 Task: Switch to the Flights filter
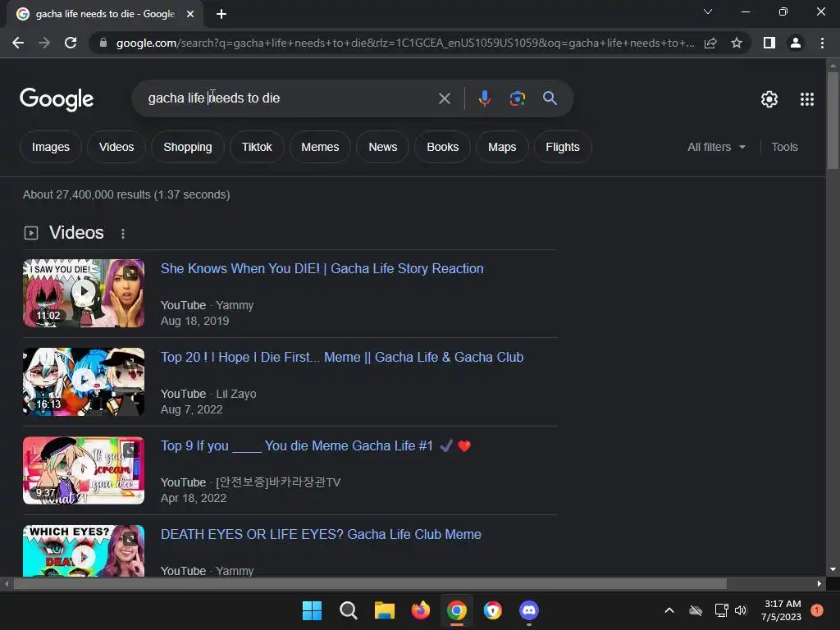[x=563, y=147]
